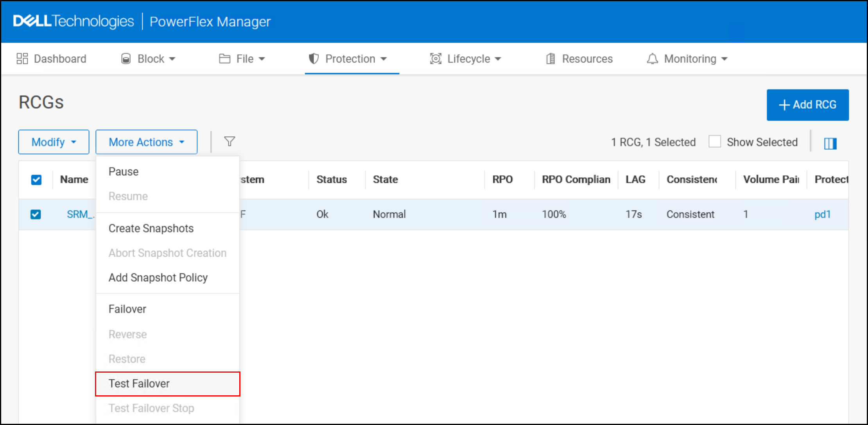This screenshot has height=425, width=868.
Task: Select Create Snapshots menu entry
Action: click(168, 228)
